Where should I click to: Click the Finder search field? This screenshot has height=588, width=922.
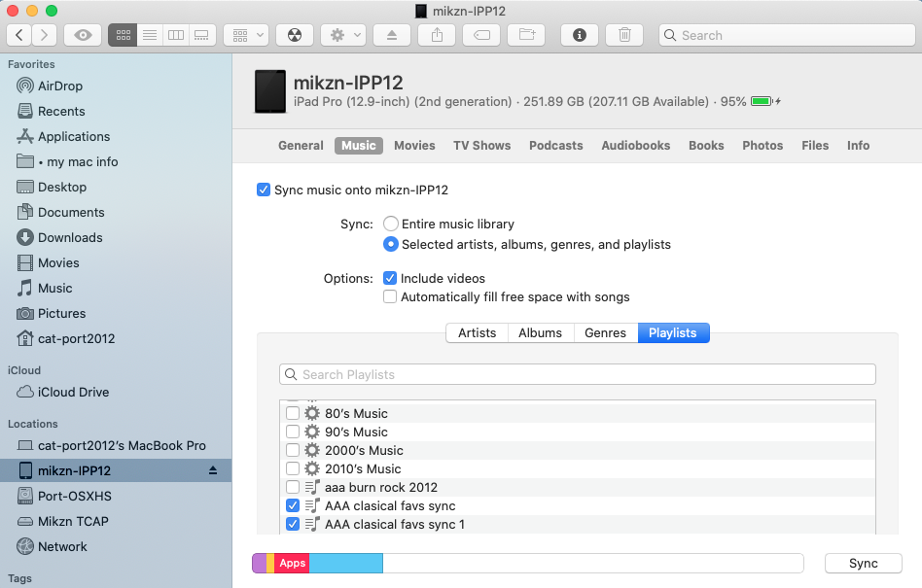click(787, 35)
